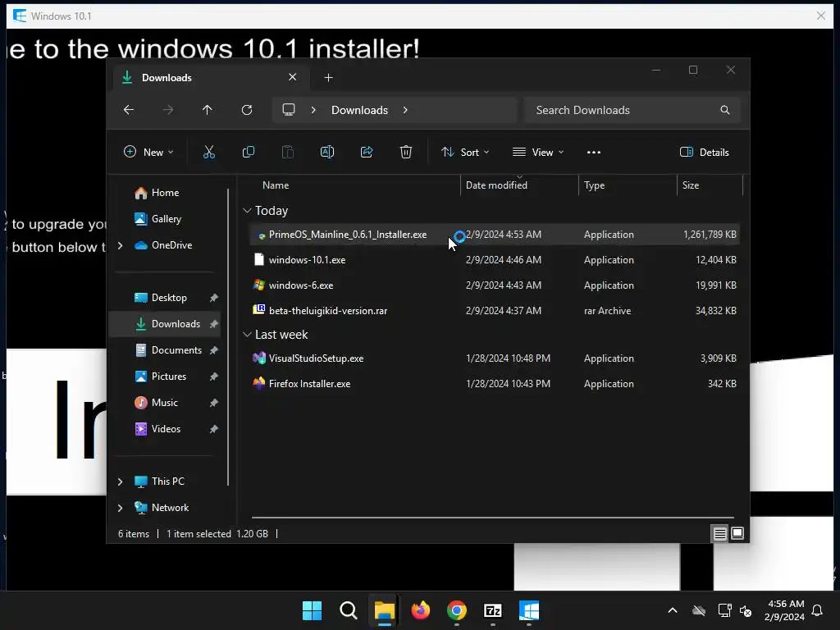Select the Downloads tab
The image size is (840, 630).
209,78
